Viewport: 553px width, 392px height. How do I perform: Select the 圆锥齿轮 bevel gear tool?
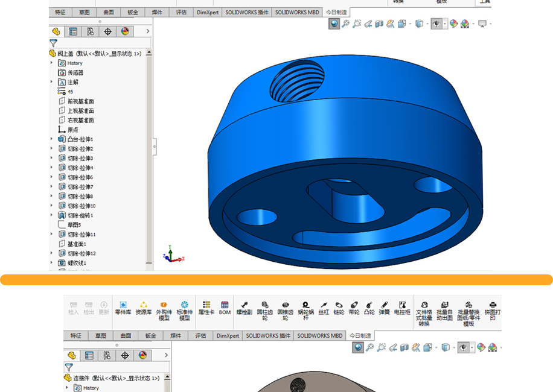(286, 311)
